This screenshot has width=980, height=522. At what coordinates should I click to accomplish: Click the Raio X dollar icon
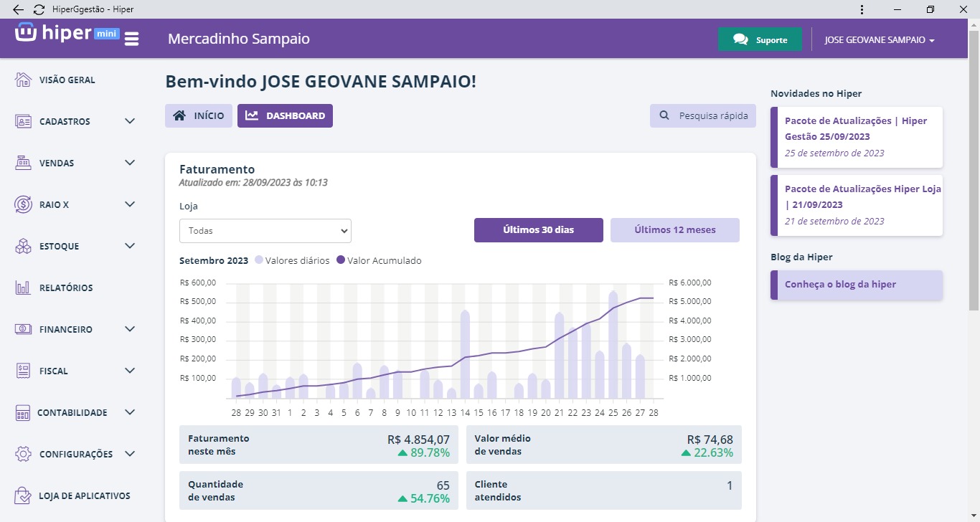pyautogui.click(x=24, y=204)
